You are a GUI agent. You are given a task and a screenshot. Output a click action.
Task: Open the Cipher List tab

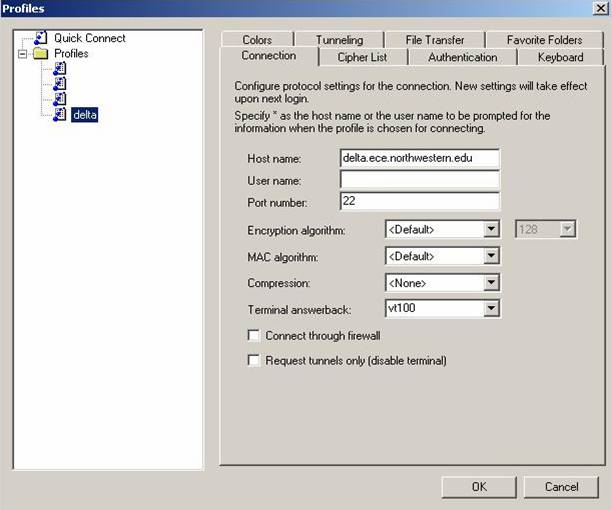[x=363, y=57]
